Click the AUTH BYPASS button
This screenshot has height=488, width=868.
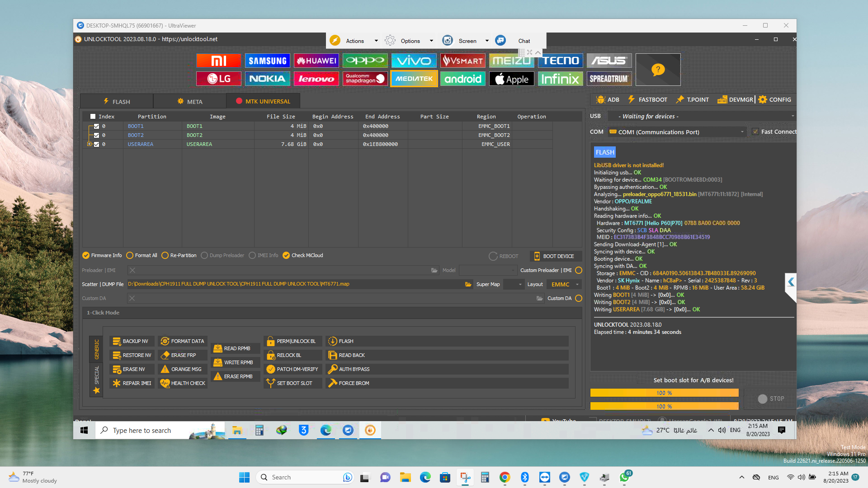[447, 369]
